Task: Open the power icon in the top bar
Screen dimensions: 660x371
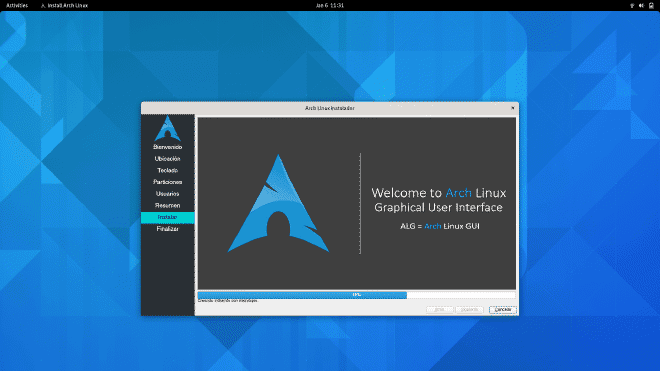Action: pos(651,5)
